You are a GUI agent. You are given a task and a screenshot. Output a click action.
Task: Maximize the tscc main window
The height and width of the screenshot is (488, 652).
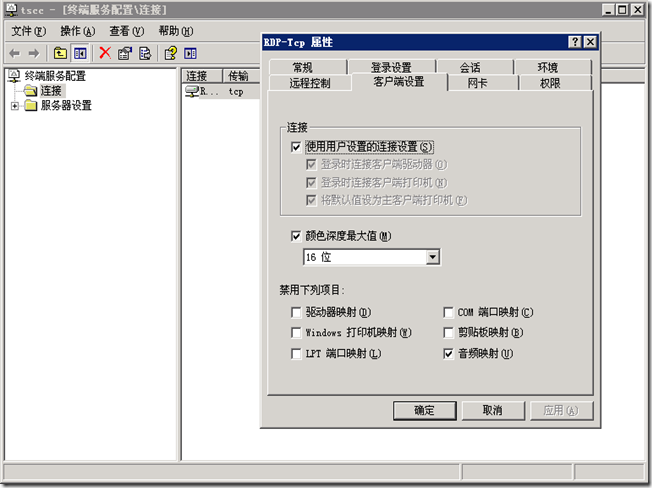[622, 10]
